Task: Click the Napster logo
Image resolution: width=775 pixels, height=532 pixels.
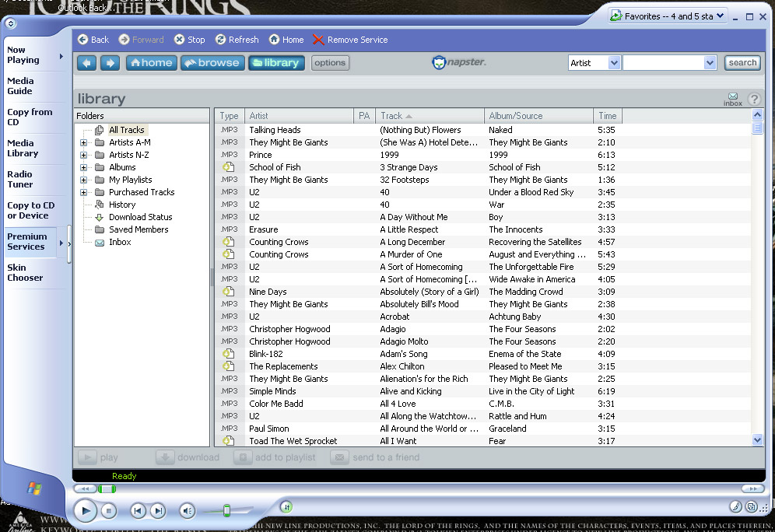Action: tap(459, 62)
